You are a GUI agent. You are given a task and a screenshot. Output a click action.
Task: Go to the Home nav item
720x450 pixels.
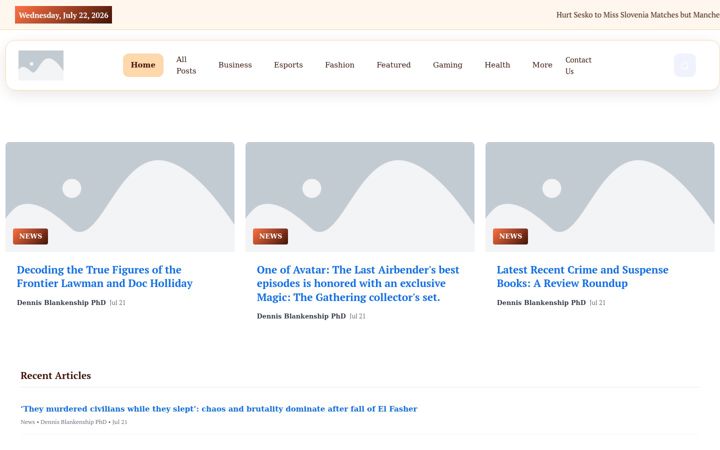[x=143, y=65]
